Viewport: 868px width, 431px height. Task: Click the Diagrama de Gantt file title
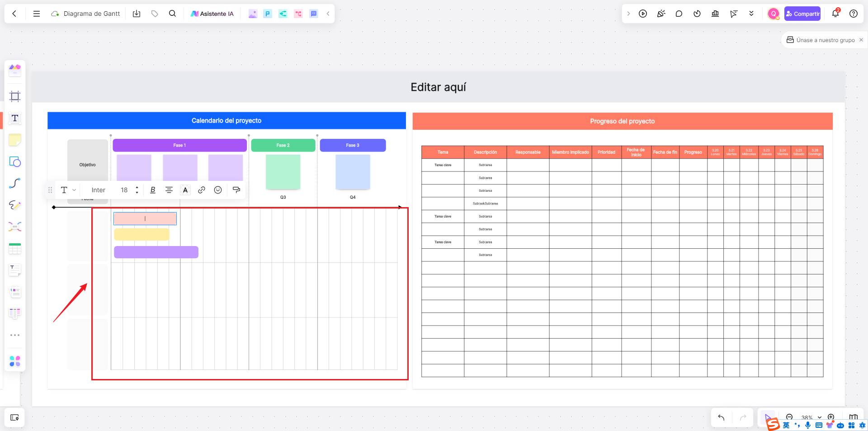click(x=92, y=14)
